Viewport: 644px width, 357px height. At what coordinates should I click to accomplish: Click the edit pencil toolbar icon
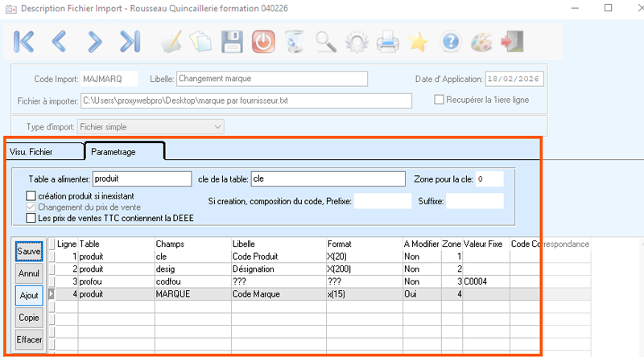[171, 42]
